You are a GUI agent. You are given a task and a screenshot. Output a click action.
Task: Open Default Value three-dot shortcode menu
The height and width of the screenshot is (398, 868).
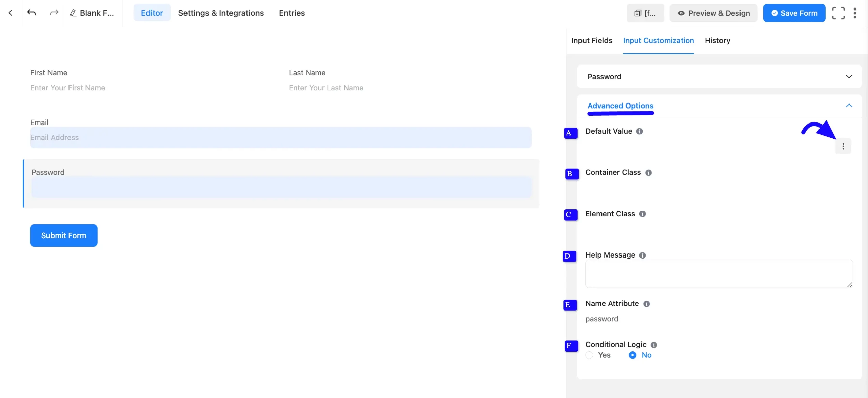pos(843,146)
